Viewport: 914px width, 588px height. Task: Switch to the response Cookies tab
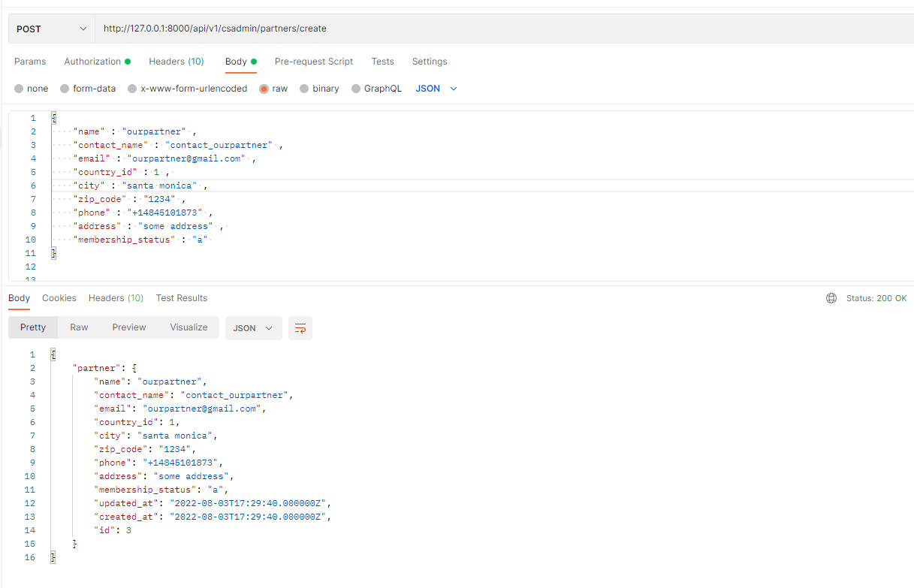coord(59,298)
